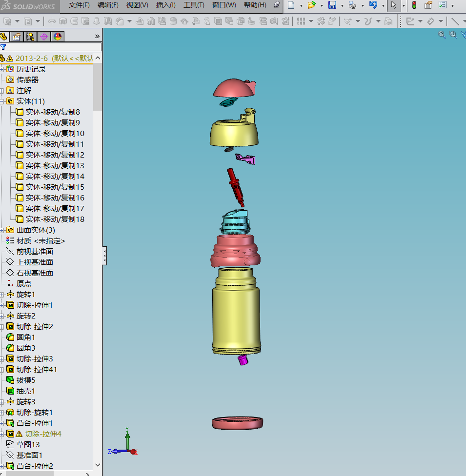Image resolution: width=466 pixels, height=476 pixels.
Task: Select the 前视基准面 plane
Action: point(35,251)
